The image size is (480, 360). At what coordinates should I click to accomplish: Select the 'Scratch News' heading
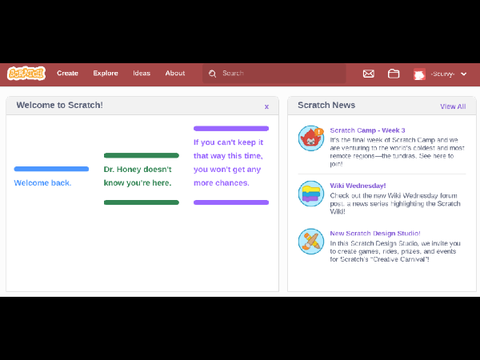click(x=326, y=105)
